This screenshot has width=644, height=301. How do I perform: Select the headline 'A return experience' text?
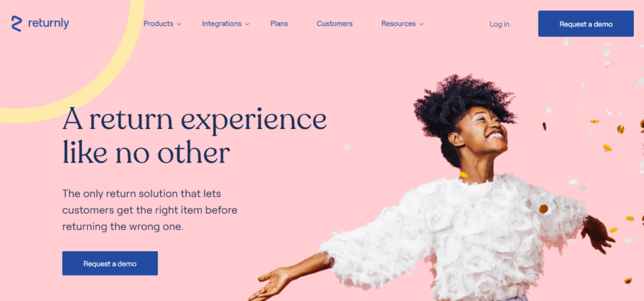[x=195, y=118]
